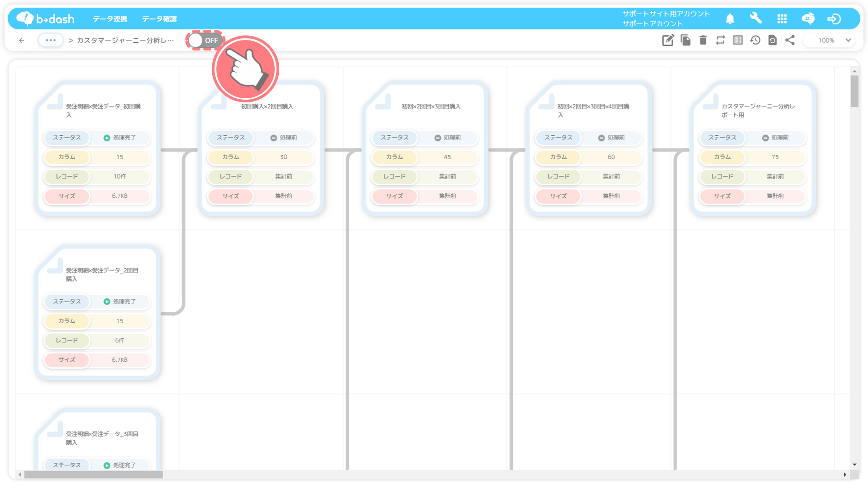Screen dimensions: 868x488
Task: Click 処理前 status icon on 初回購入×2回目購入 card
Action: point(273,138)
